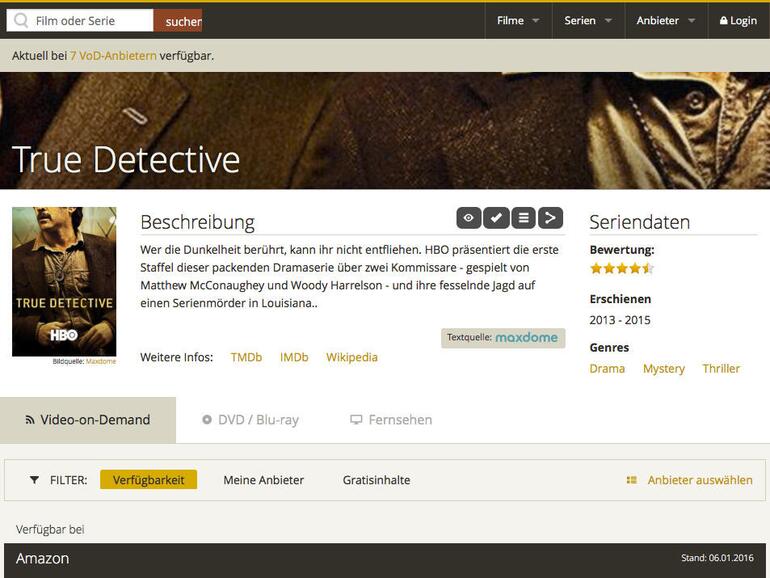Switch to the DVD / Blu-ray tab
The width and height of the screenshot is (770, 578).
coord(250,420)
